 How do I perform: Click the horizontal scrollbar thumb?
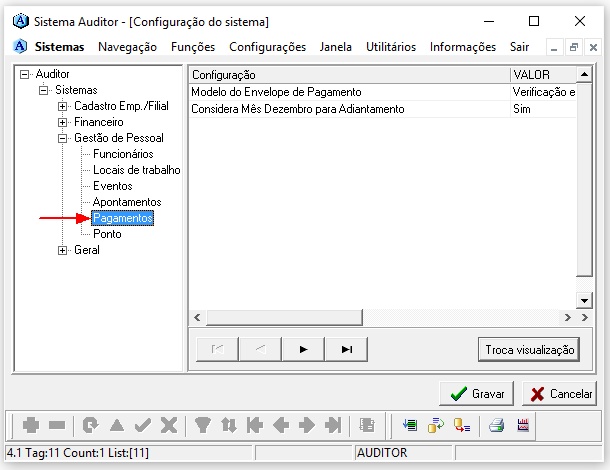click(x=284, y=317)
